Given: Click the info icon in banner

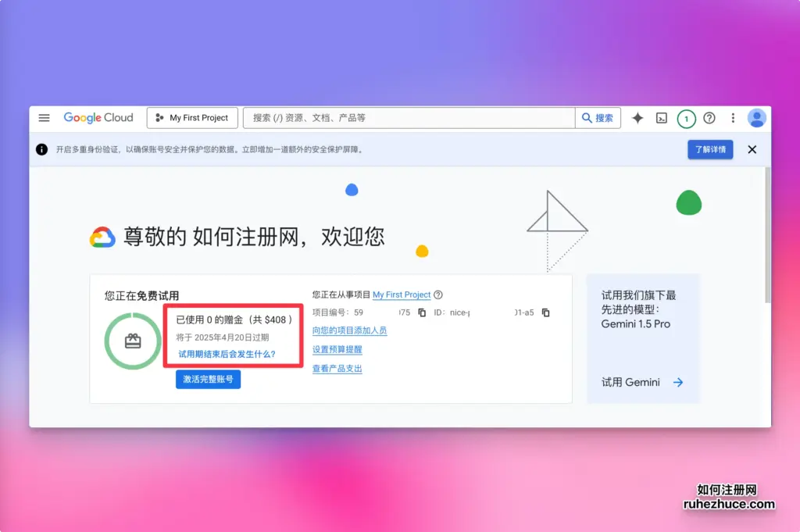Looking at the screenshot, I should [x=42, y=149].
